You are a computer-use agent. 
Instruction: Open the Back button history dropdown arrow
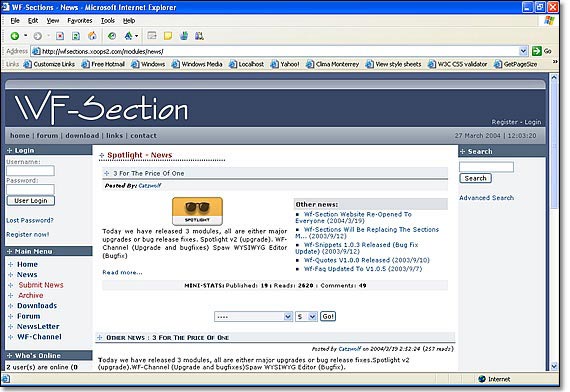coord(25,36)
